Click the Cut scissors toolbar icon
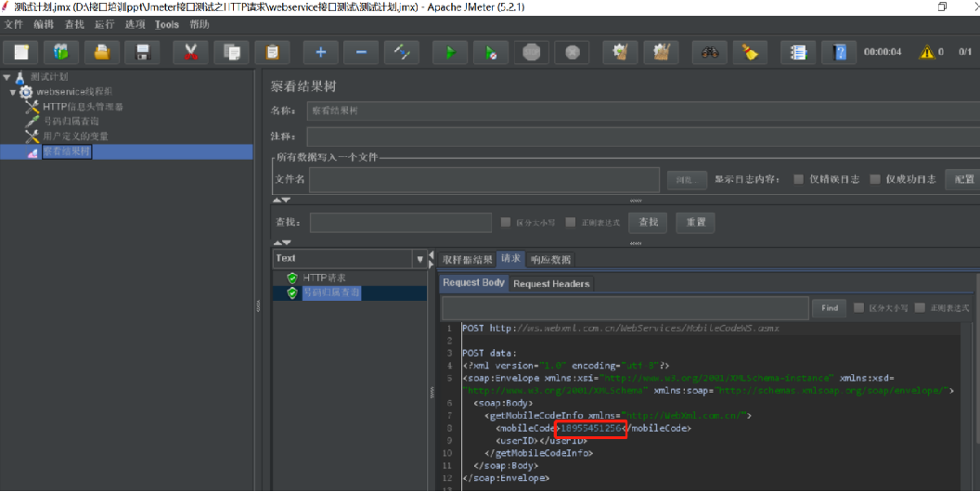The image size is (980, 492). pos(190,52)
